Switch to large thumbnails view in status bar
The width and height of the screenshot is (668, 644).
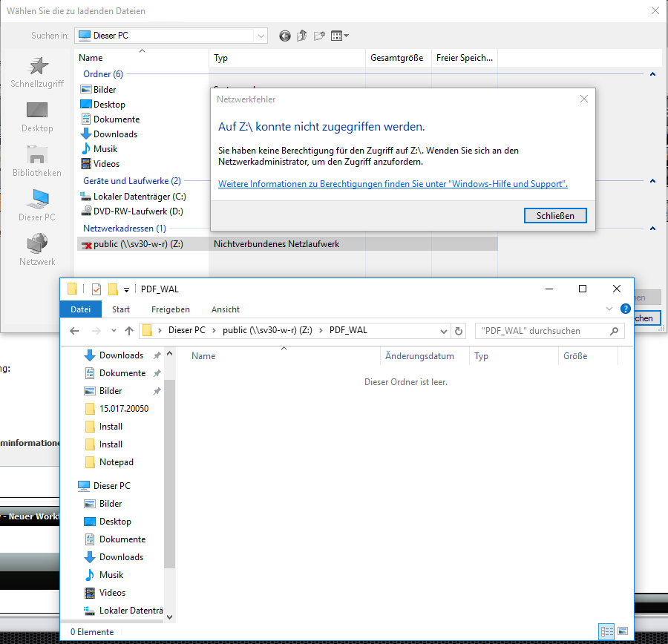[623, 631]
